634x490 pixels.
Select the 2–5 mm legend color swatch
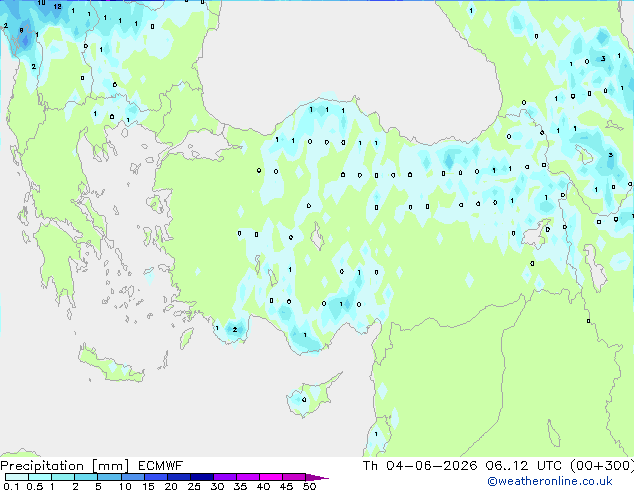coord(86,477)
